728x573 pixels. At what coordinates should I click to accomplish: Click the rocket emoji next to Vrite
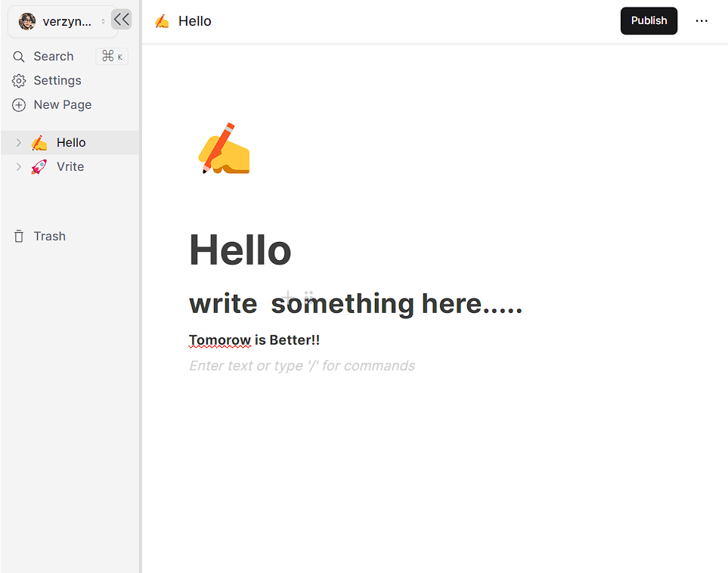39,167
